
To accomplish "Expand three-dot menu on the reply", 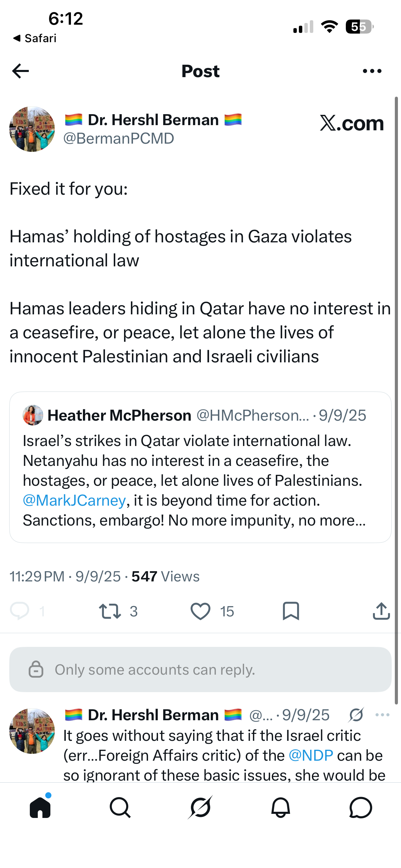I will pos(382,715).
